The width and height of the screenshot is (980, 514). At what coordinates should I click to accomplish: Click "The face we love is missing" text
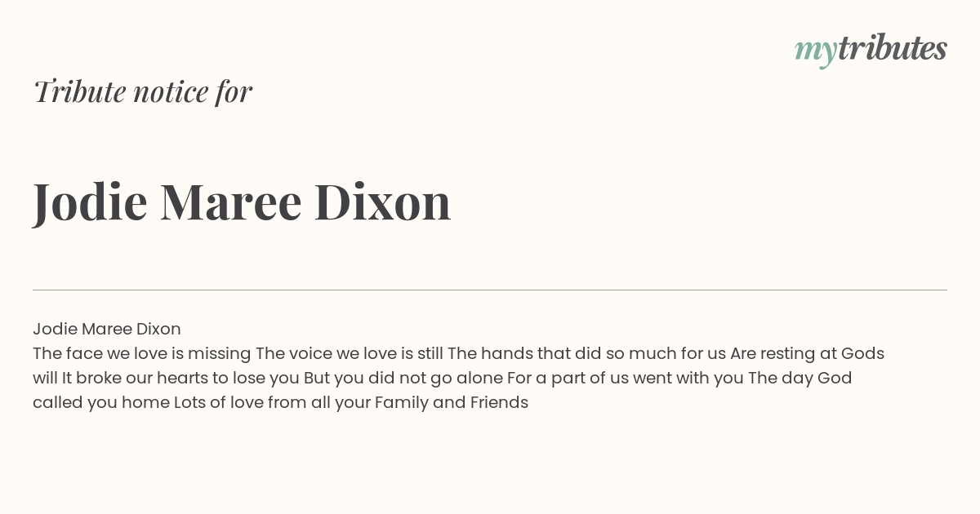point(142,353)
